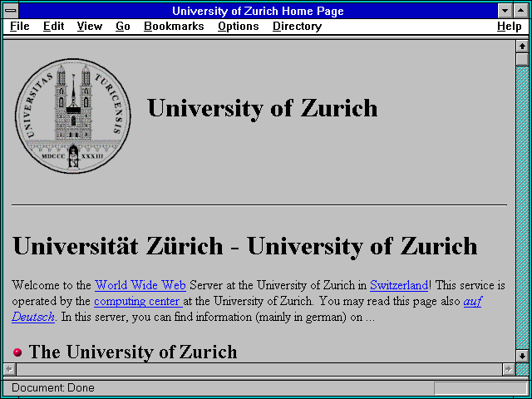Screen dimensions: 532x399
Task: Click the 'Document: Done' status text
Action: 53,388
